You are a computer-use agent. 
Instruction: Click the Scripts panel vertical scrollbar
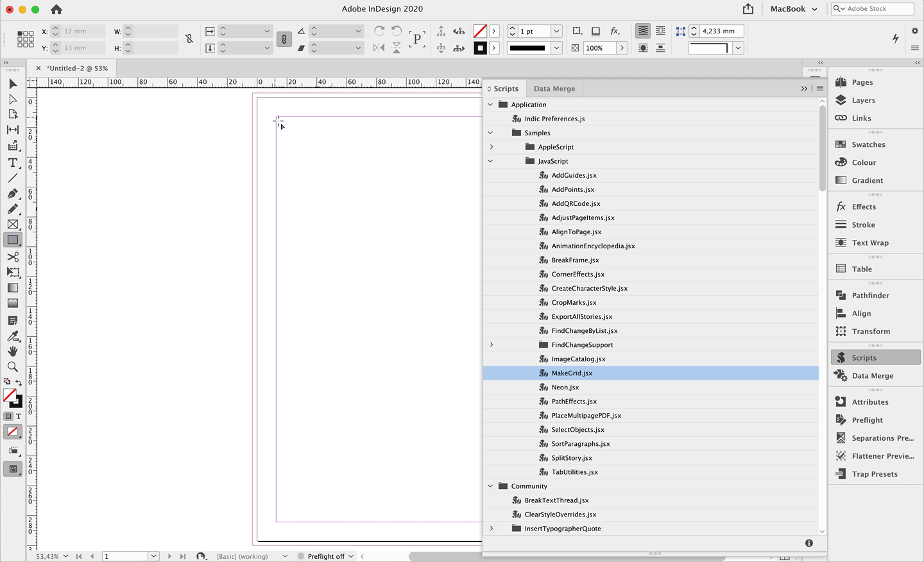pos(822,149)
